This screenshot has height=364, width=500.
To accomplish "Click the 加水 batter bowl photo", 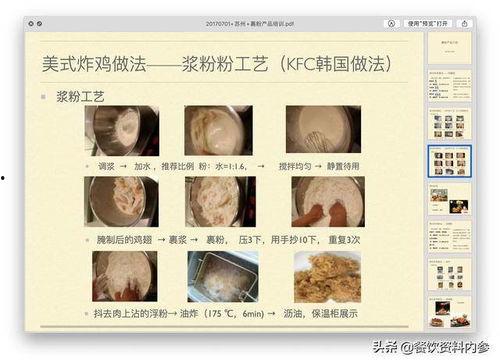I will pyautogui.click(x=219, y=130).
